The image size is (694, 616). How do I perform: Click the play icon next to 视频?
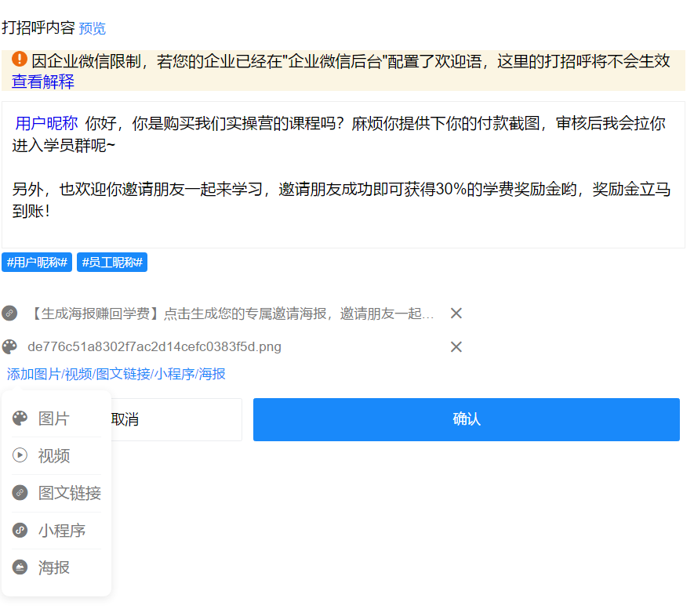tap(20, 455)
